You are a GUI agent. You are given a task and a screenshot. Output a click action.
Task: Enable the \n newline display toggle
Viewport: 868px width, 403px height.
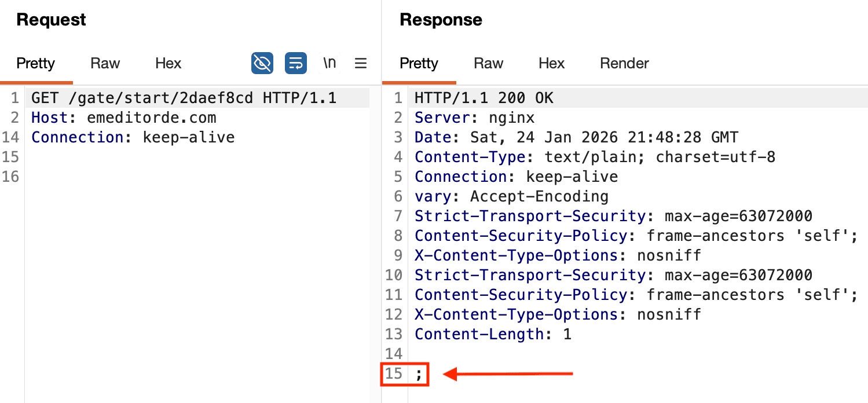[329, 63]
